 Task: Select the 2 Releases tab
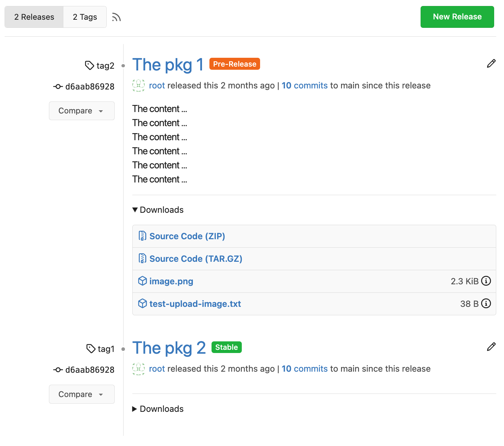[34, 17]
